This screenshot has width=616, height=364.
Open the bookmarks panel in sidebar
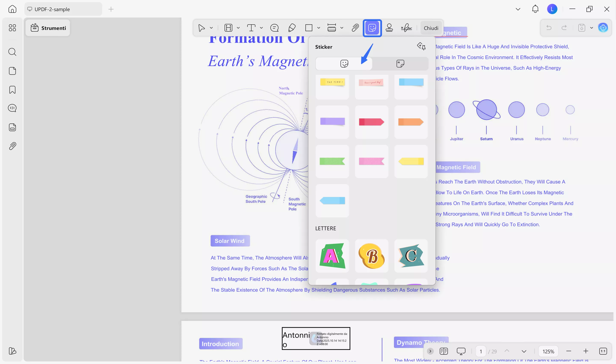coord(12,90)
